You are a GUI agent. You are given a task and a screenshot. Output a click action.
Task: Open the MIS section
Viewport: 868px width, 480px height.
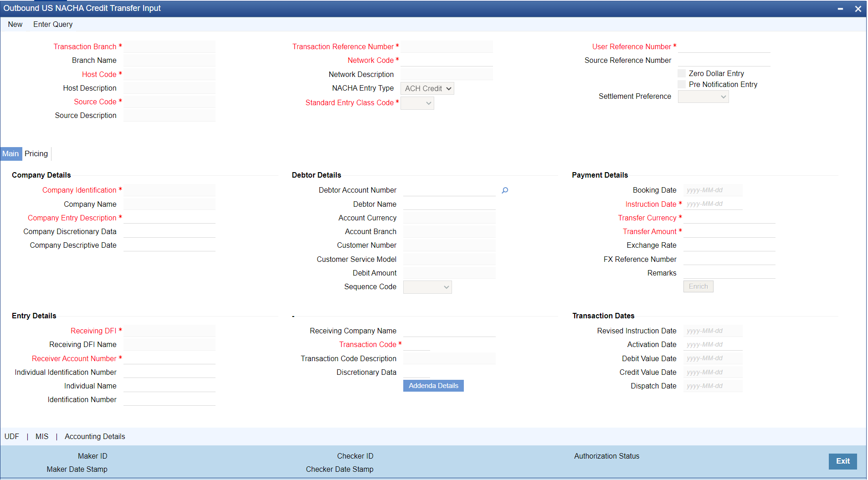[42, 436]
